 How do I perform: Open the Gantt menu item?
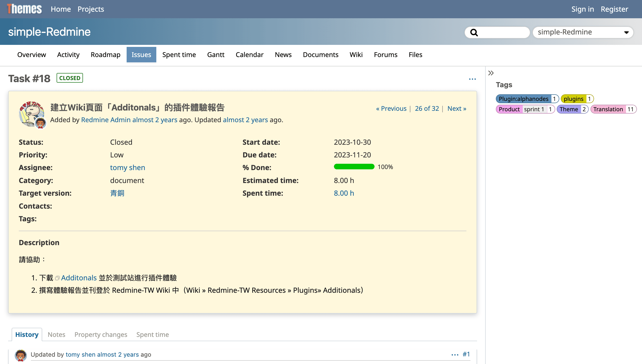216,55
